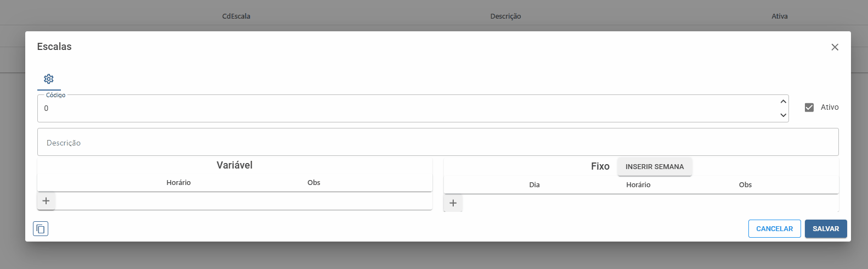Add a row to the Variável table

click(x=46, y=201)
